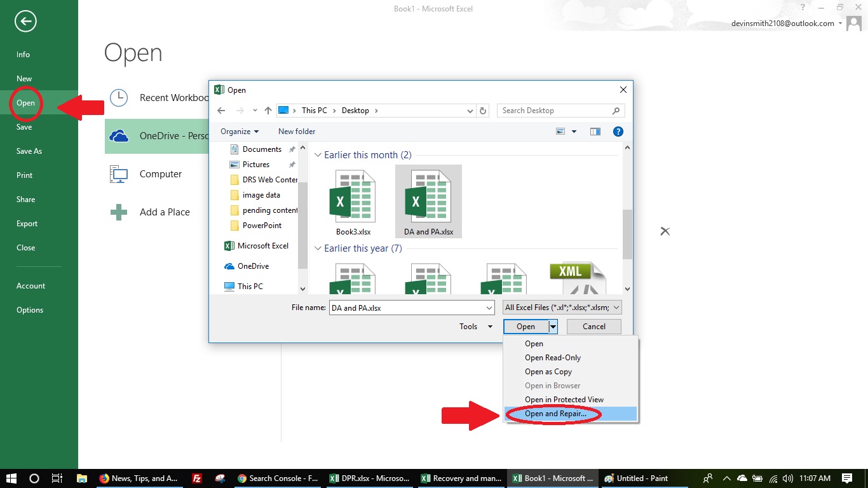Click the Windows Start button

click(11, 478)
